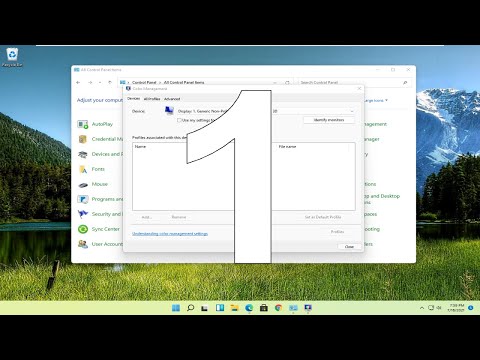The height and width of the screenshot is (360, 480).
Task: Click the Control Panel back arrow
Action: 78,82
